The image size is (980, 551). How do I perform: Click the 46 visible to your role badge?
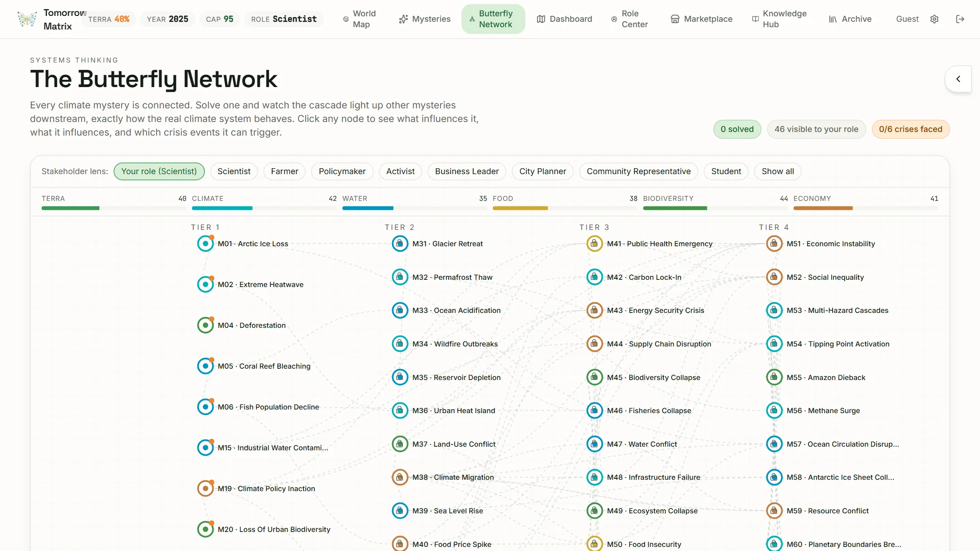click(x=816, y=129)
